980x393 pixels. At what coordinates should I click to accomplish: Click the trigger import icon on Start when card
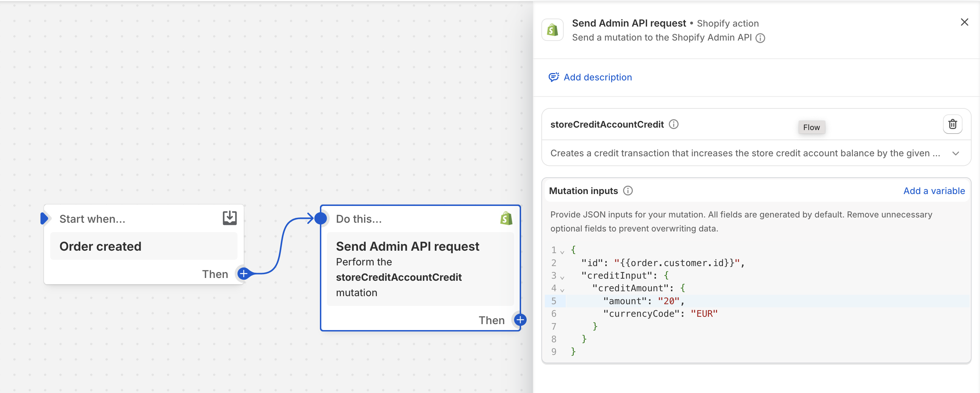tap(229, 218)
